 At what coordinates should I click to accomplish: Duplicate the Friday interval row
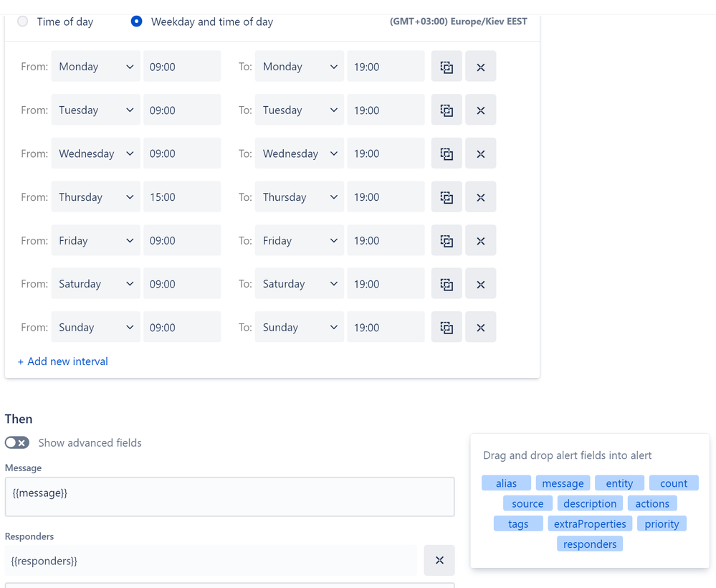tap(447, 240)
